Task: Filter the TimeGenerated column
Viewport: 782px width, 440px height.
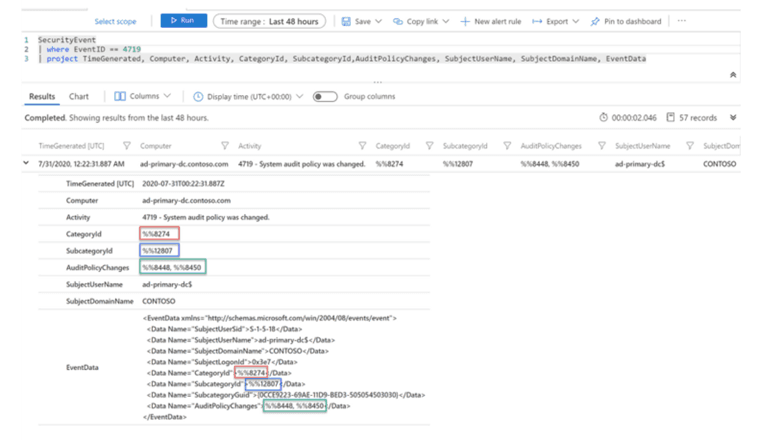Action: (127, 146)
